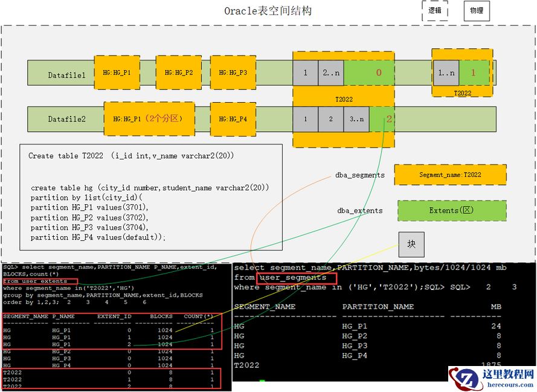Select the green Extents(区) box
The image size is (537, 392).
[x=452, y=211]
